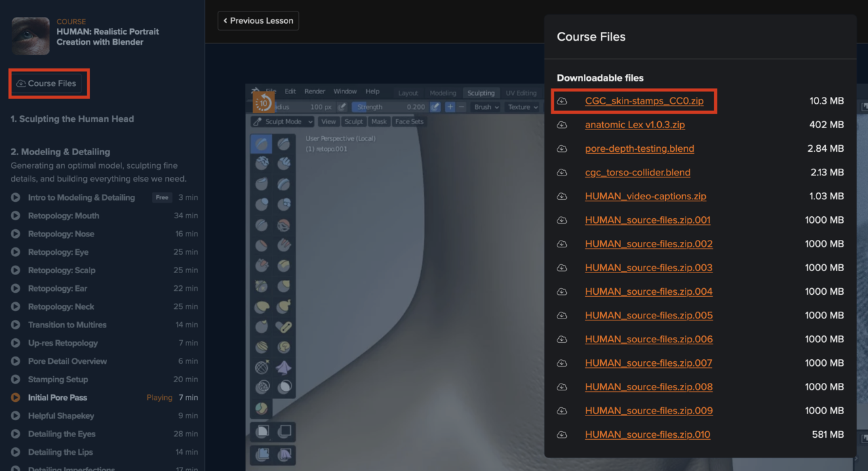Viewport: 868px width, 471px height.
Task: Open Blender's Edit menu
Action: click(x=290, y=91)
